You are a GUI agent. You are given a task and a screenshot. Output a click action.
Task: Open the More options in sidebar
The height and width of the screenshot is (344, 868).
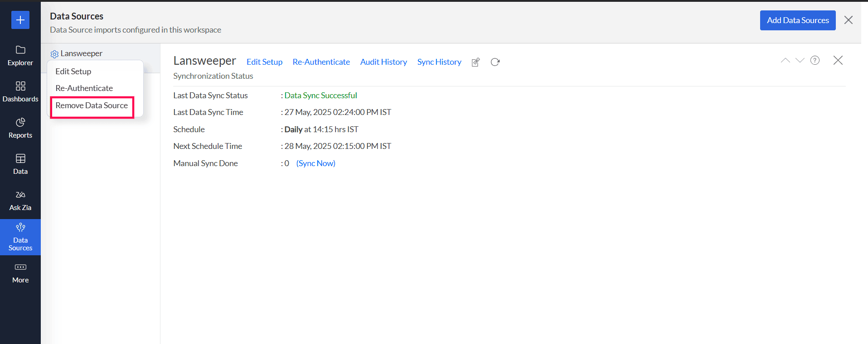20,273
